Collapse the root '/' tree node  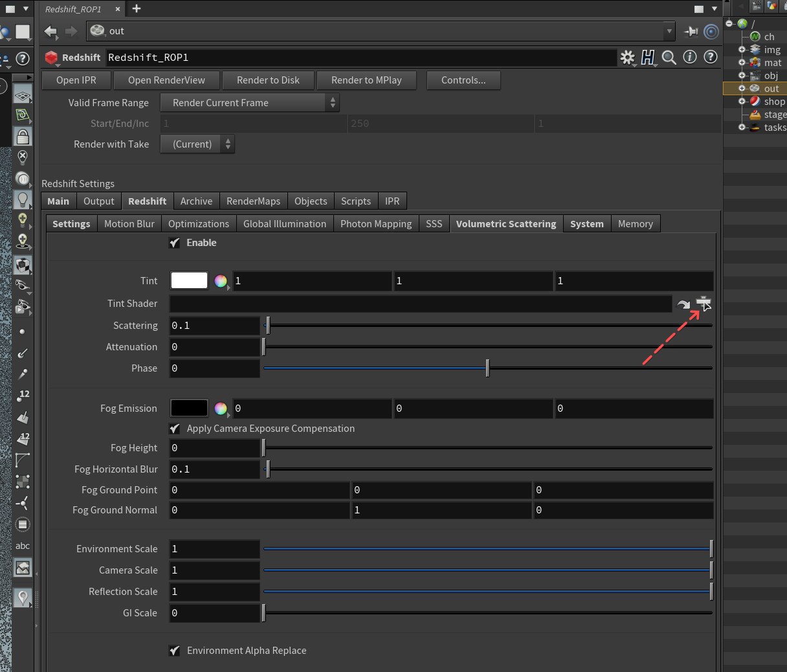click(729, 23)
